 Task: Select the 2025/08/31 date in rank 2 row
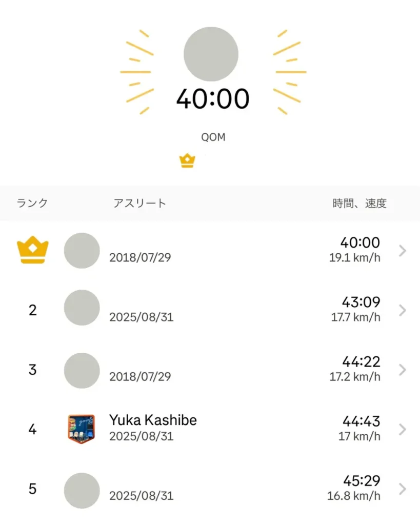pos(141,317)
